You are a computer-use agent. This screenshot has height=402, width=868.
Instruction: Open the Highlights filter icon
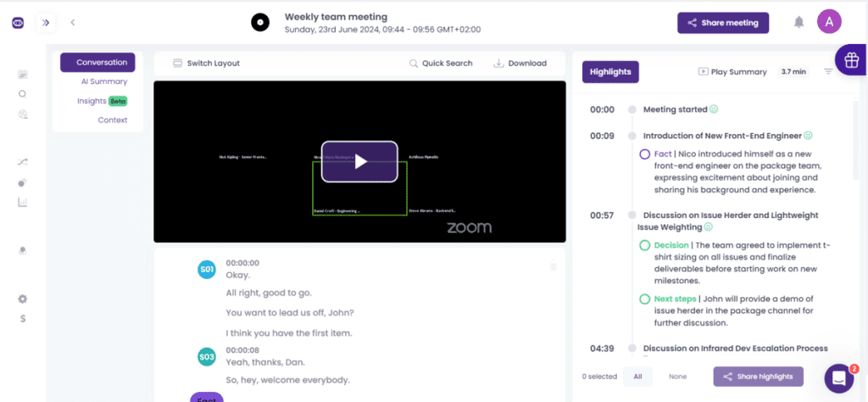(x=828, y=72)
